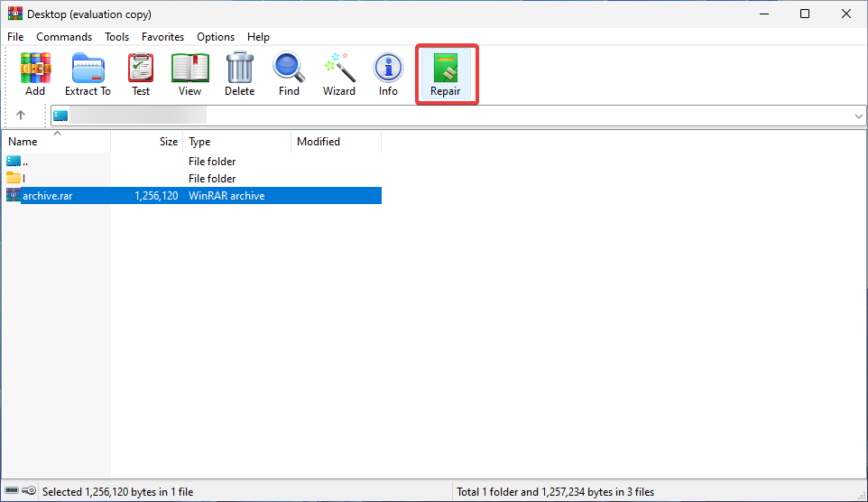Click the key icon in status bar
Viewport: 868px width, 502px height.
click(x=29, y=491)
